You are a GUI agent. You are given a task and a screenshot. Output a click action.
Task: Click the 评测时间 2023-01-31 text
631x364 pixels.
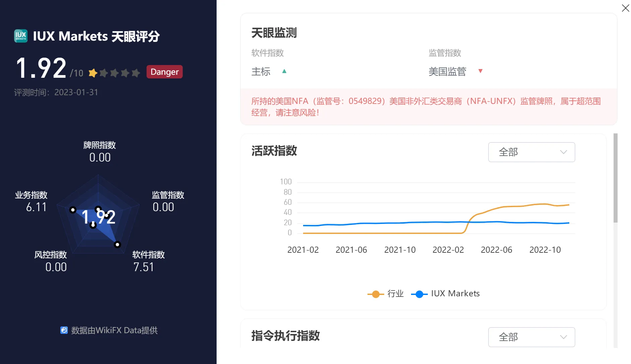click(x=56, y=92)
